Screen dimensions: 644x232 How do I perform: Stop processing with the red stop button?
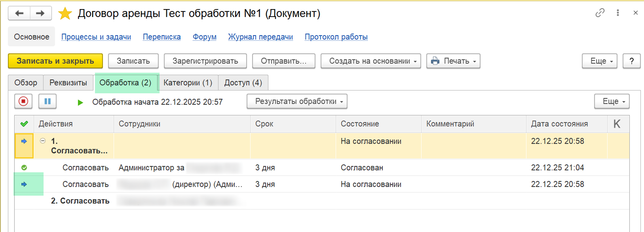(23, 102)
